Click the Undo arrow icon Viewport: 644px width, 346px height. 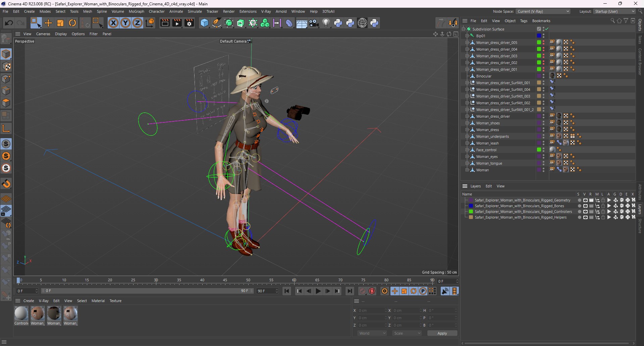[9, 23]
